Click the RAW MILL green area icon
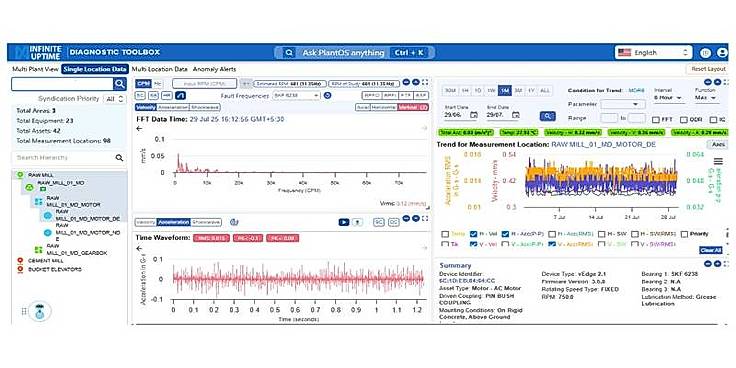Viewport: 736px width, 368px height. pos(20,175)
